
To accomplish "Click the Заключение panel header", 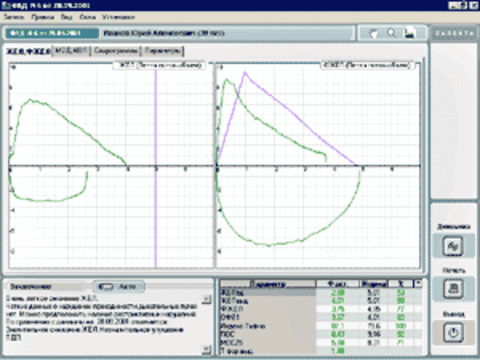I will tap(45, 287).
